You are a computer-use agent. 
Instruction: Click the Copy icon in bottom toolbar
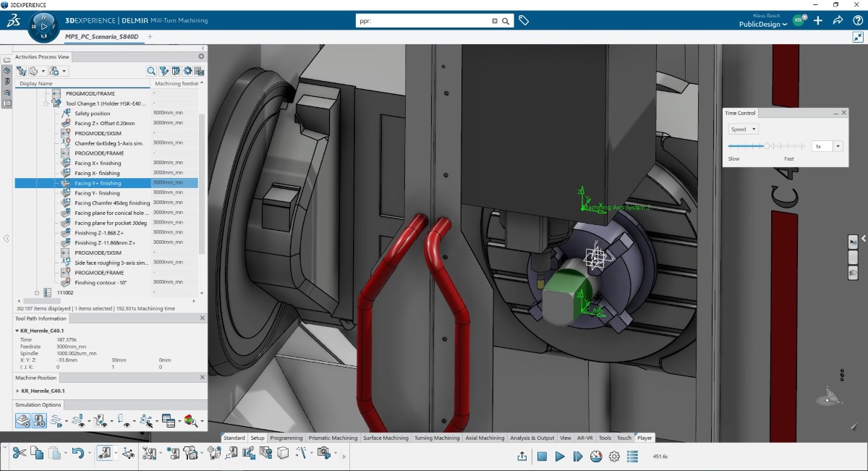37,453
